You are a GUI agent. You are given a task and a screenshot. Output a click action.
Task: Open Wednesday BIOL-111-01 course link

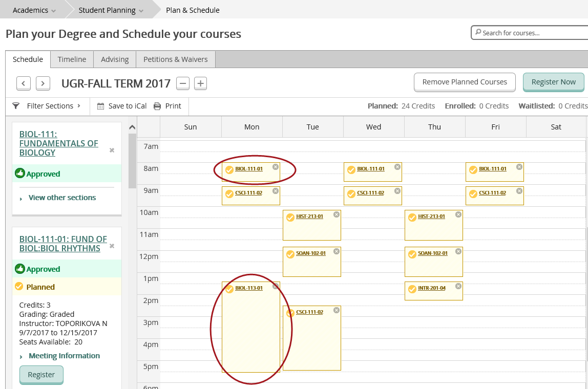(x=370, y=168)
